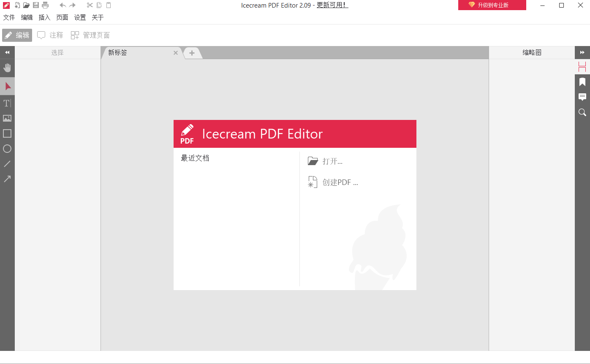
Task: Select the red arrow selection tool
Action: coord(7,86)
